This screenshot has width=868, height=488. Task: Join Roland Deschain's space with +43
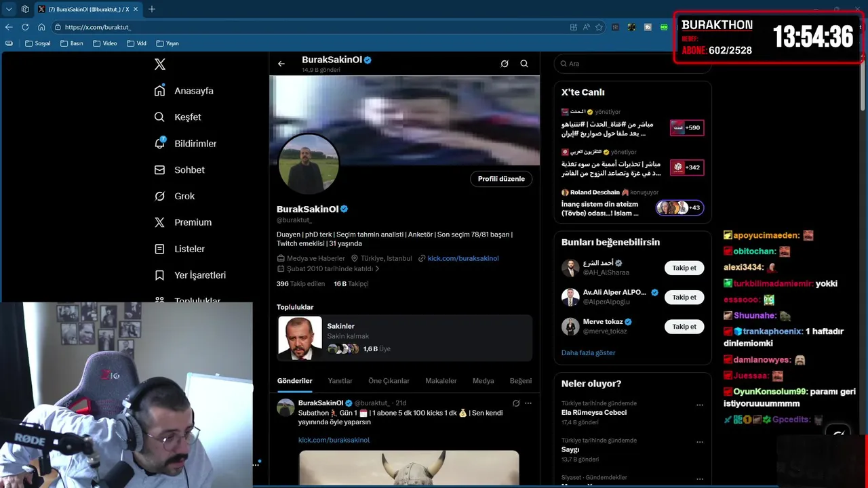(679, 208)
